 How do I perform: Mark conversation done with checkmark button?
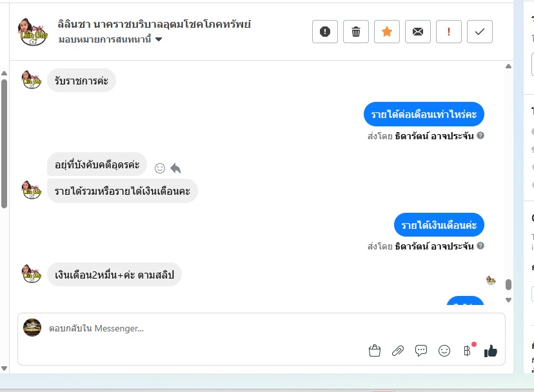tap(479, 32)
